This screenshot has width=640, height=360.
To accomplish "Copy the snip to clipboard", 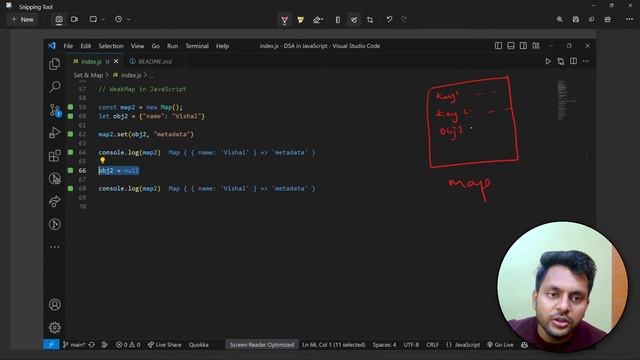I will coord(591,19).
